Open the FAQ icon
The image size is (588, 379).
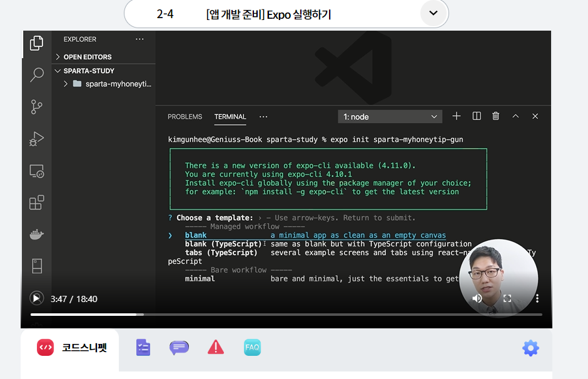pyautogui.click(x=252, y=348)
